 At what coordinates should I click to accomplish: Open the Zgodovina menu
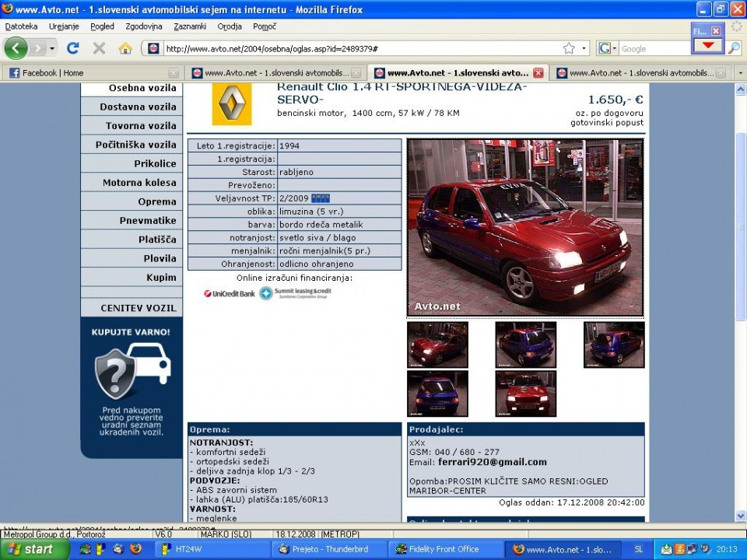pyautogui.click(x=144, y=26)
